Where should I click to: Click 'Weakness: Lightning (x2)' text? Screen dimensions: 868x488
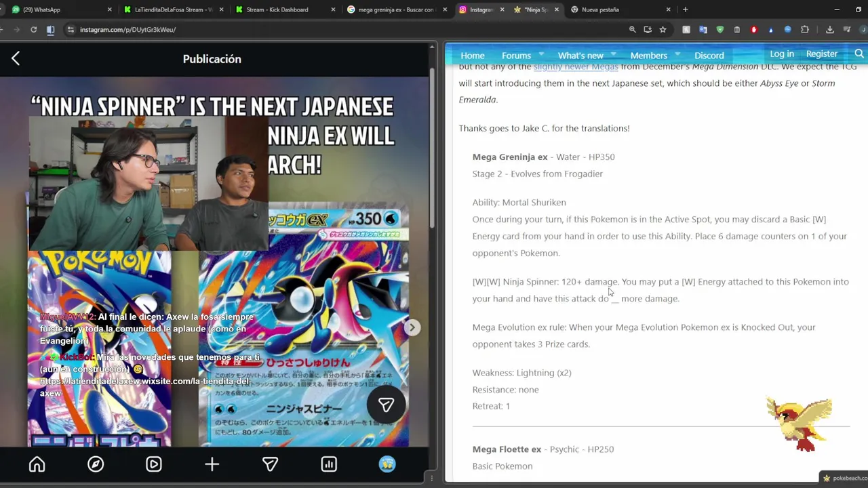point(522,373)
